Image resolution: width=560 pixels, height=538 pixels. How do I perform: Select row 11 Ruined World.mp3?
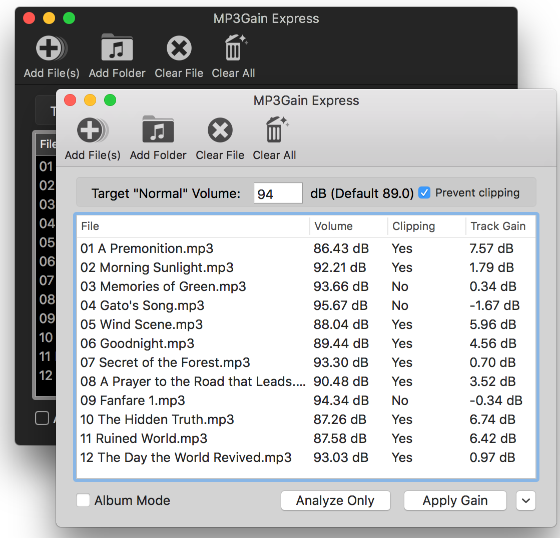tap(306, 438)
